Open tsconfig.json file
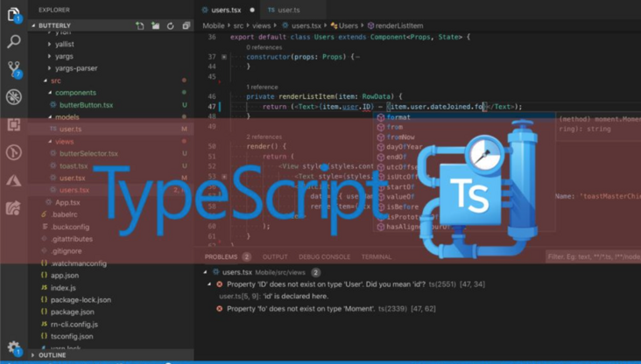The height and width of the screenshot is (364, 641). tap(72, 336)
